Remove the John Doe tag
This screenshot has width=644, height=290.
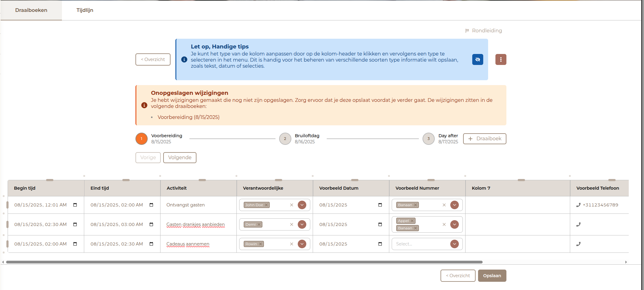[x=266, y=205]
